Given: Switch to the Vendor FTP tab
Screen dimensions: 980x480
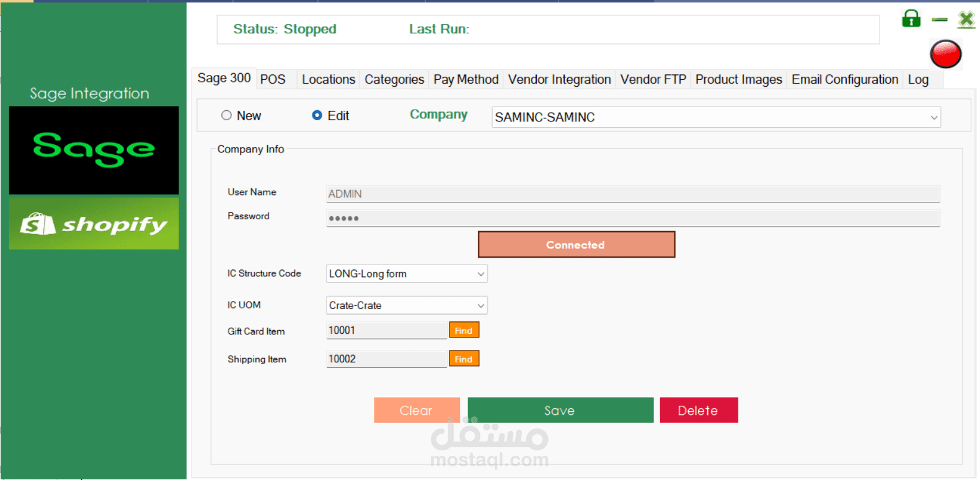Looking at the screenshot, I should tap(653, 79).
